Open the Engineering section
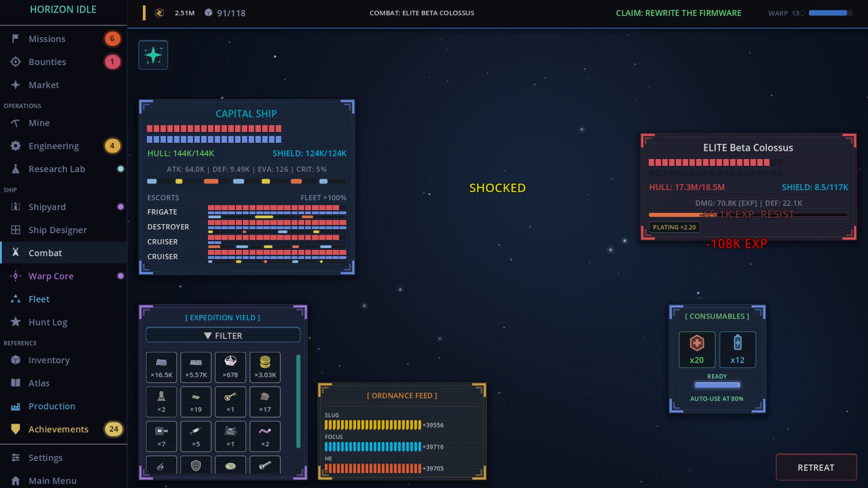The width and height of the screenshot is (868, 488). (63, 146)
